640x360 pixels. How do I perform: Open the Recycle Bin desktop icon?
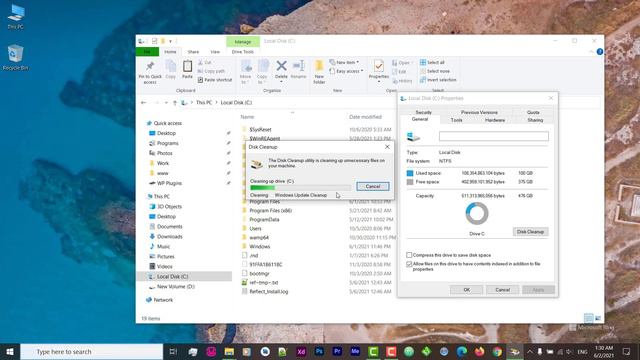[x=16, y=58]
